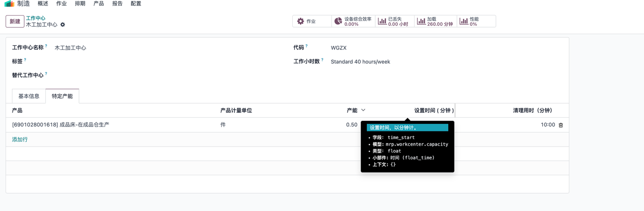The width and height of the screenshot is (644, 211).
Task: Click the bar chart icon for 已丢失
Action: (382, 21)
